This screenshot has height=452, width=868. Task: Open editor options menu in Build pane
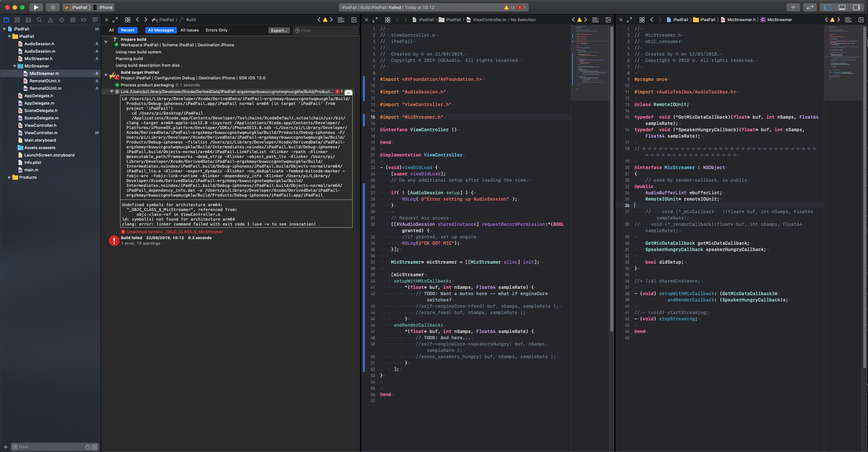(x=341, y=20)
